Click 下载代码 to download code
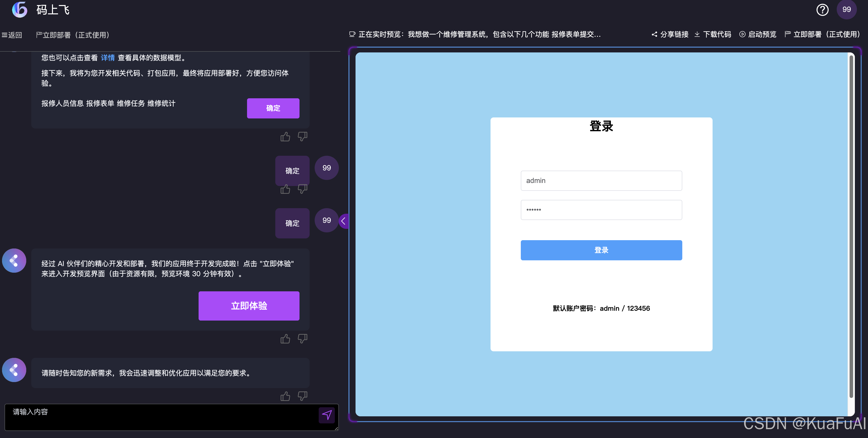The width and height of the screenshot is (868, 438). [713, 34]
